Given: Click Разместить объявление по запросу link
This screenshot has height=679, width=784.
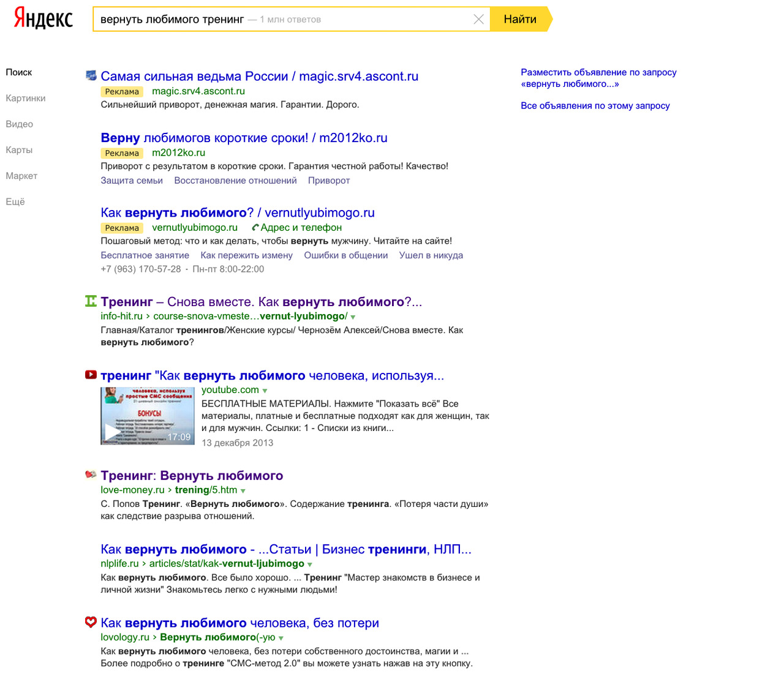Looking at the screenshot, I should pyautogui.click(x=598, y=78).
